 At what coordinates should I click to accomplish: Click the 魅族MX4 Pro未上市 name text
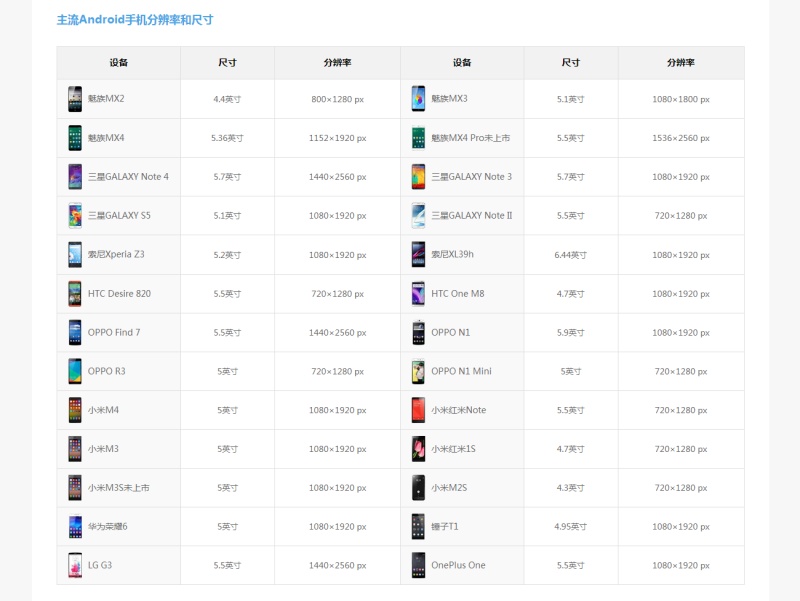point(470,138)
